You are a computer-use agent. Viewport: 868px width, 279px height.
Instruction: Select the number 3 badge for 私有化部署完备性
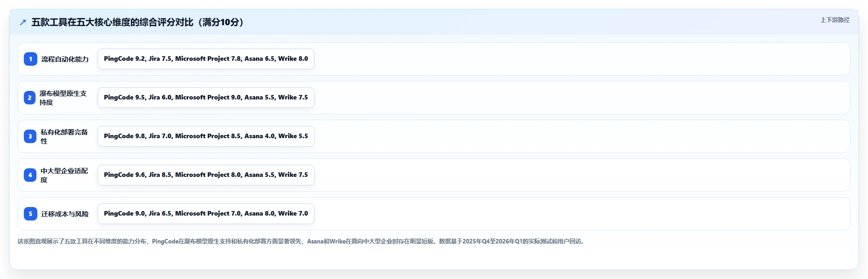(30, 136)
